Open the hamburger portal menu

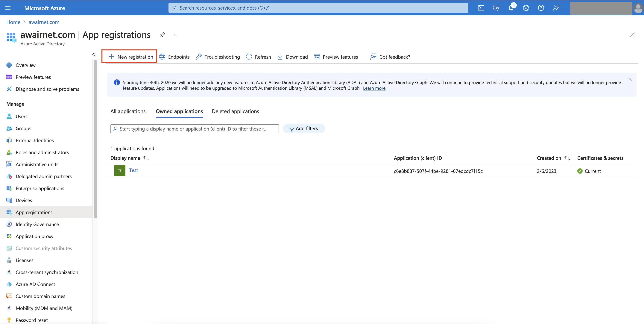[x=8, y=8]
